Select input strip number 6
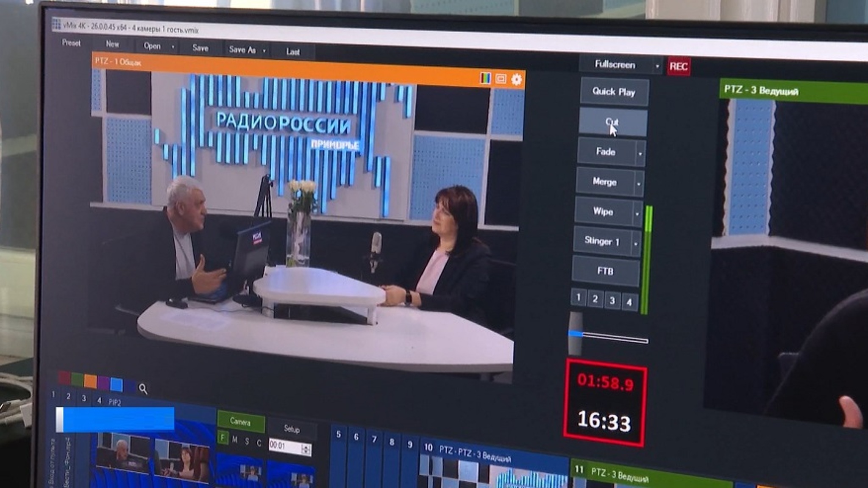The image size is (868, 488). pos(356,437)
